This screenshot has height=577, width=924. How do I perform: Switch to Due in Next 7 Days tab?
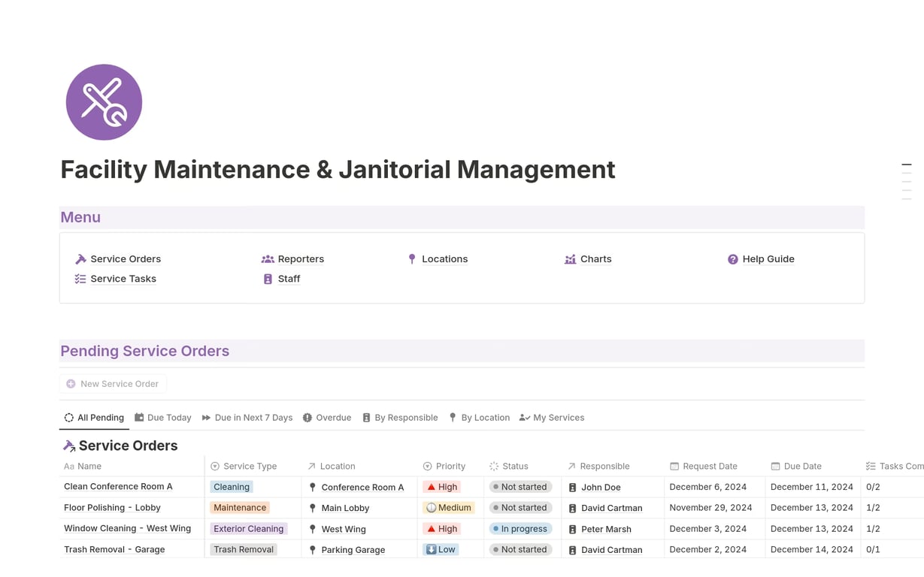pos(247,418)
